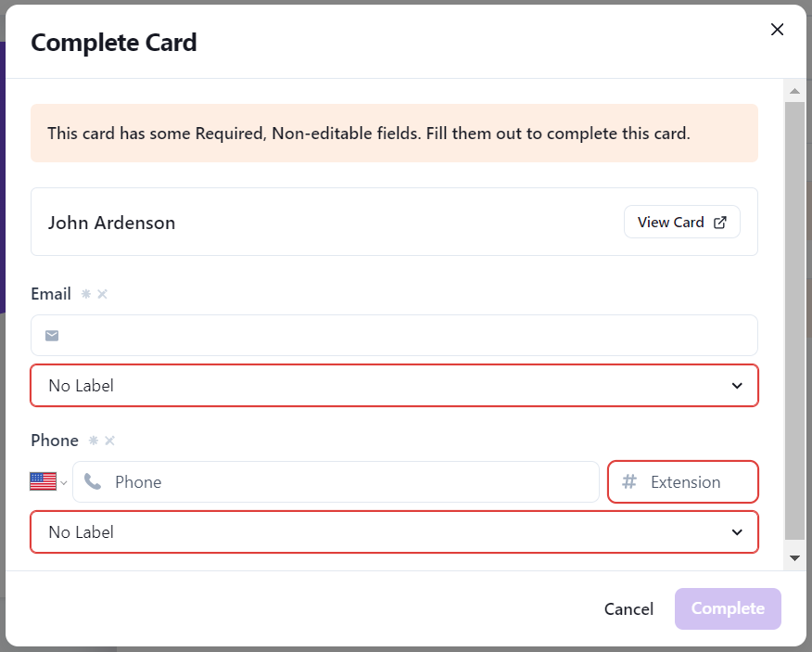Click the non-editable icon beside Phone

coord(109,441)
